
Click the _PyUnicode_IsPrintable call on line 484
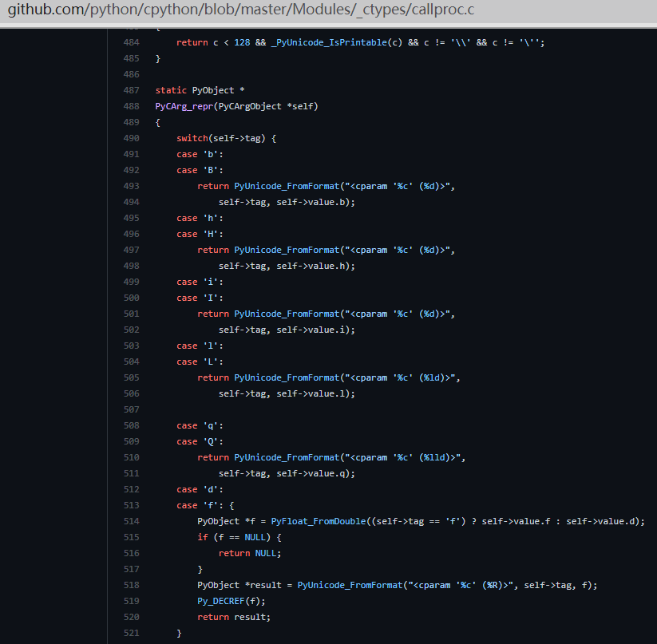330,42
